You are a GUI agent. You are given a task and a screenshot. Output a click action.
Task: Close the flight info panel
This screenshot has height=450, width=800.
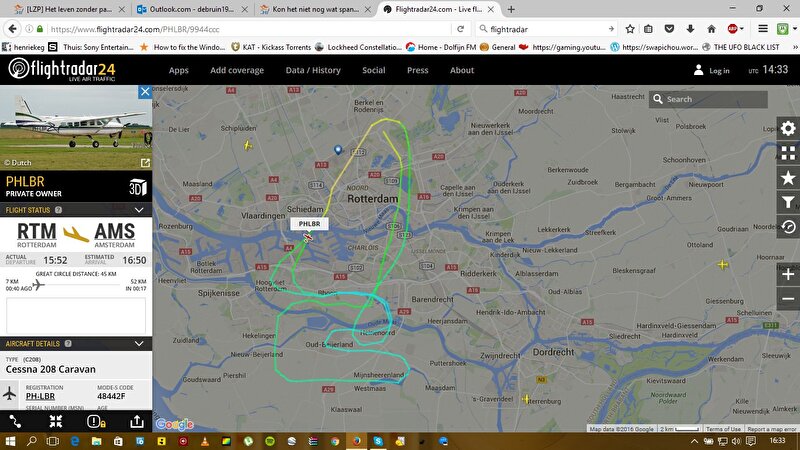click(x=145, y=92)
